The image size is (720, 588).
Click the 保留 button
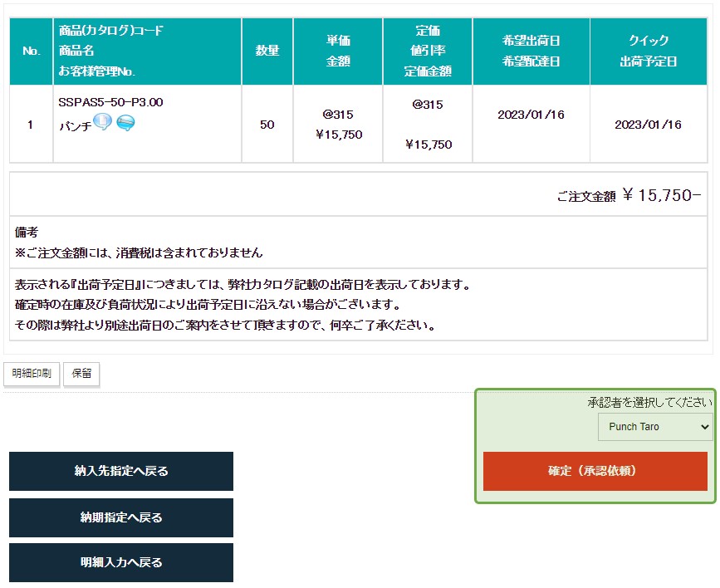click(81, 374)
